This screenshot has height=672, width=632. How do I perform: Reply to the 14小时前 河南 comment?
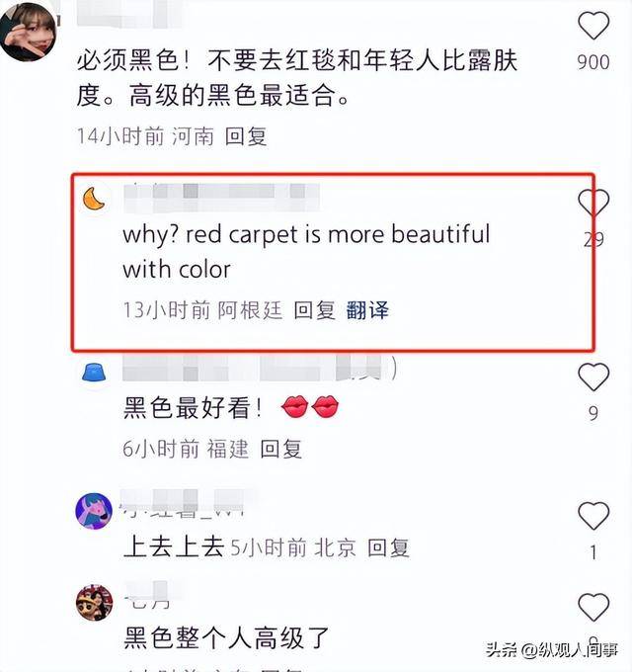click(246, 136)
